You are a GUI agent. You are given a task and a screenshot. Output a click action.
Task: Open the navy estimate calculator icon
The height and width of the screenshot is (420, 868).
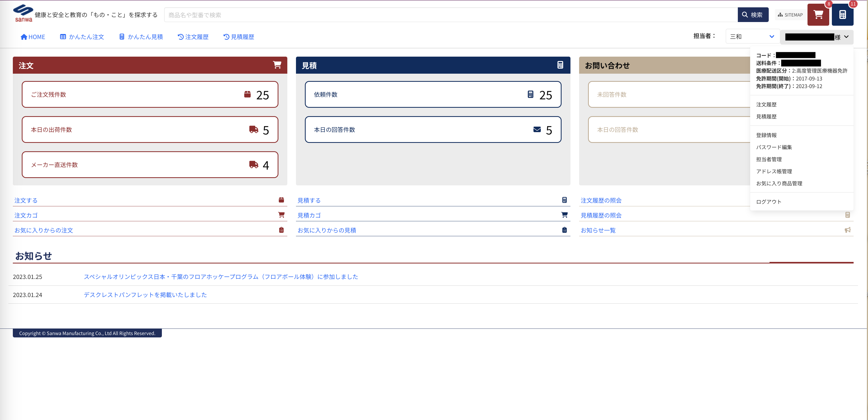click(842, 15)
